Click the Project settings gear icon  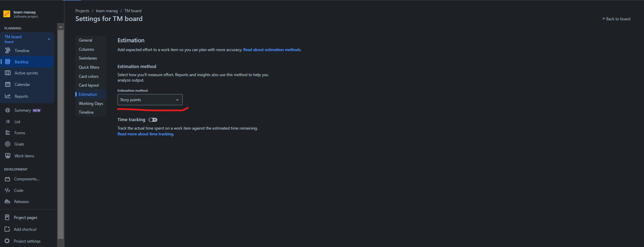tap(7, 241)
